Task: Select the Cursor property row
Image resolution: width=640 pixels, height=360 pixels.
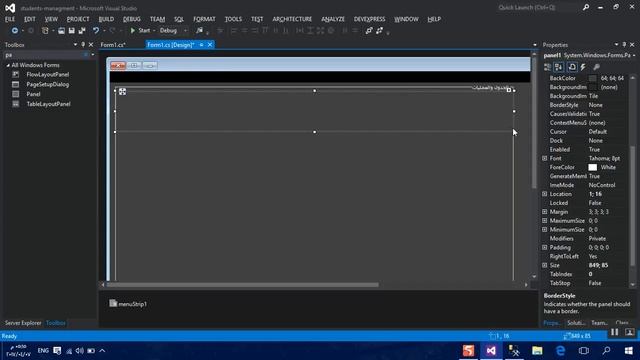Action: (x=586, y=132)
